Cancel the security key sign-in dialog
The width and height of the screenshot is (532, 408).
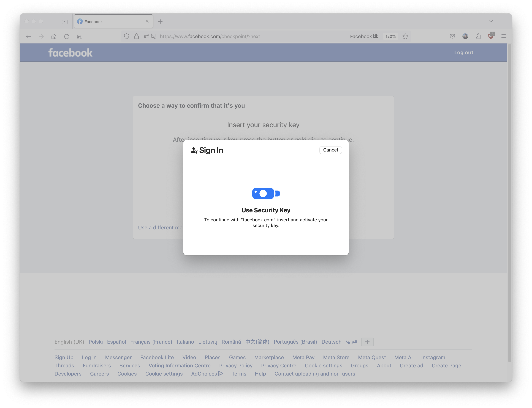(x=330, y=150)
